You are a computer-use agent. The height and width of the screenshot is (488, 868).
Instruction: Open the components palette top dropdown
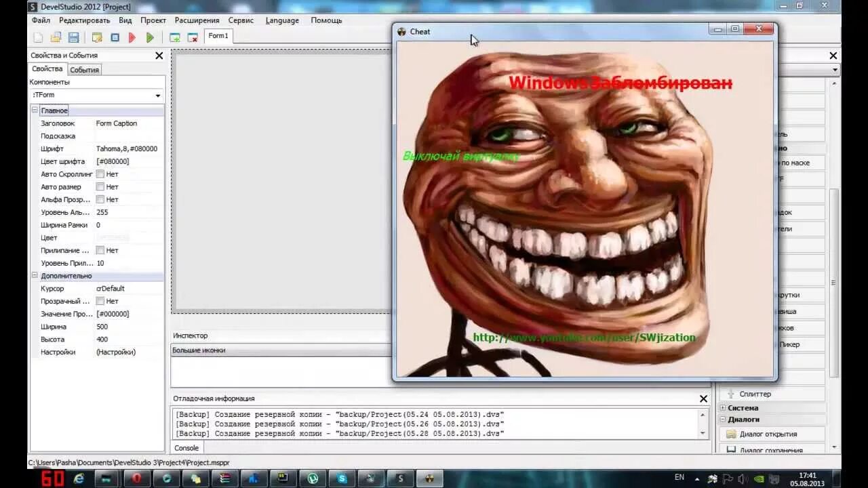coord(834,70)
